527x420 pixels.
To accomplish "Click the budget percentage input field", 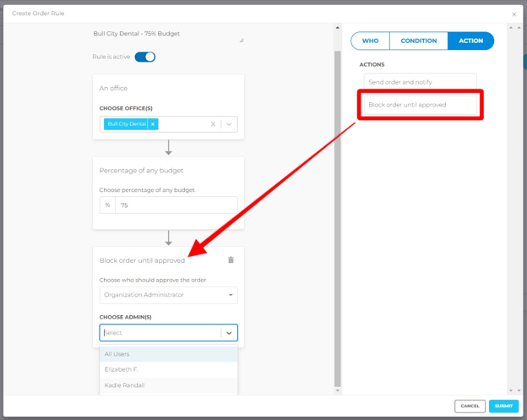I will click(176, 205).
